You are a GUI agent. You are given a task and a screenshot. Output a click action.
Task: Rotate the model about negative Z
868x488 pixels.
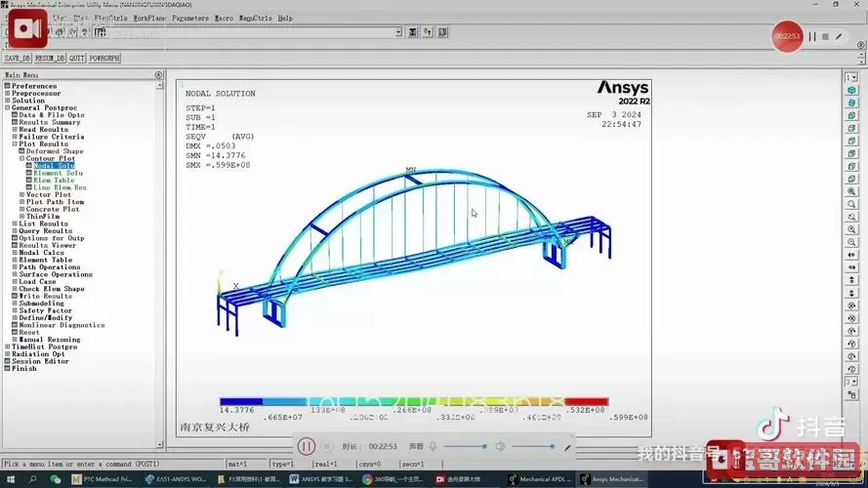point(852,357)
